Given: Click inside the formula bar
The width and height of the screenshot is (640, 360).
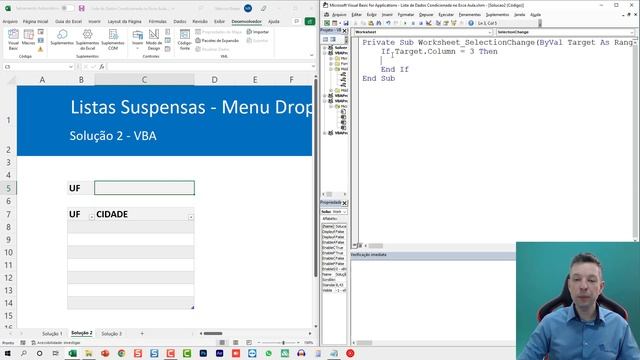Looking at the screenshot, I should [x=208, y=67].
